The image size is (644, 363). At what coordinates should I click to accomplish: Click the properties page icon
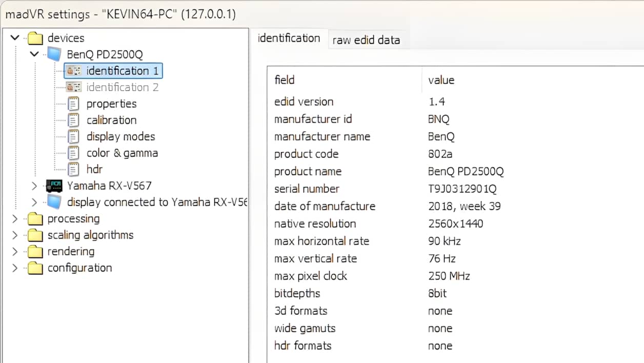[74, 104]
